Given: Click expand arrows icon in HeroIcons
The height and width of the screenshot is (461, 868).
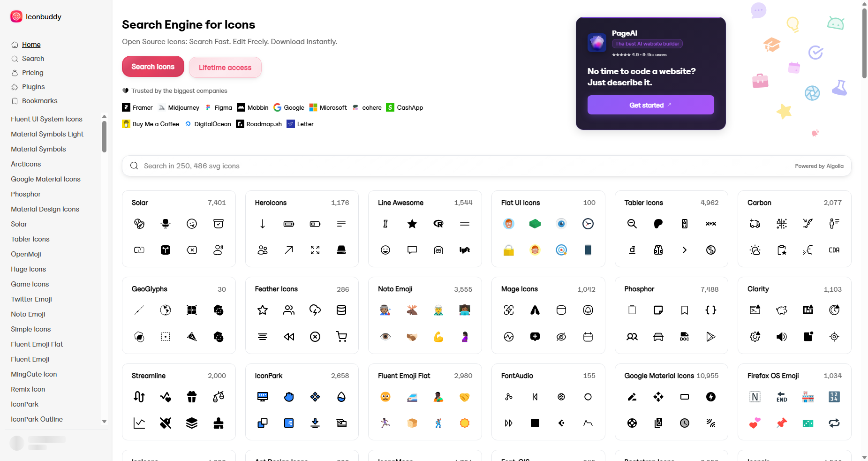Looking at the screenshot, I should tap(315, 250).
